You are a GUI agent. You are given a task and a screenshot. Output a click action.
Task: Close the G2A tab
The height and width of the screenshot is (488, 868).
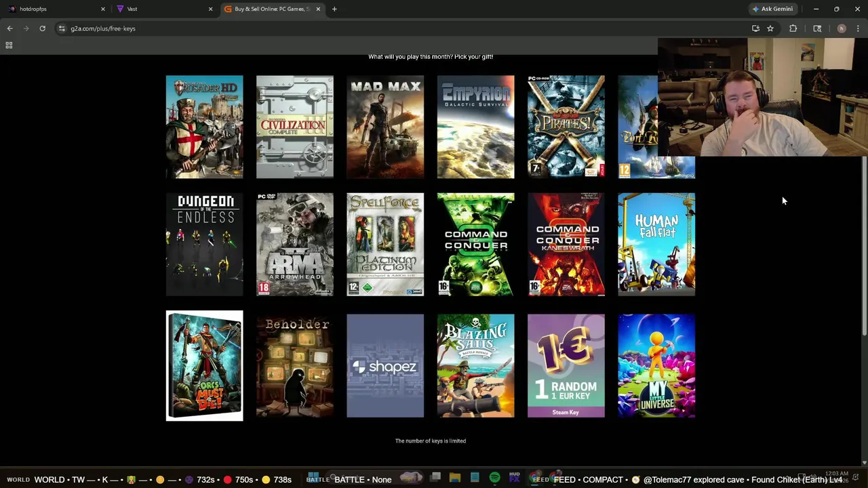click(x=318, y=9)
